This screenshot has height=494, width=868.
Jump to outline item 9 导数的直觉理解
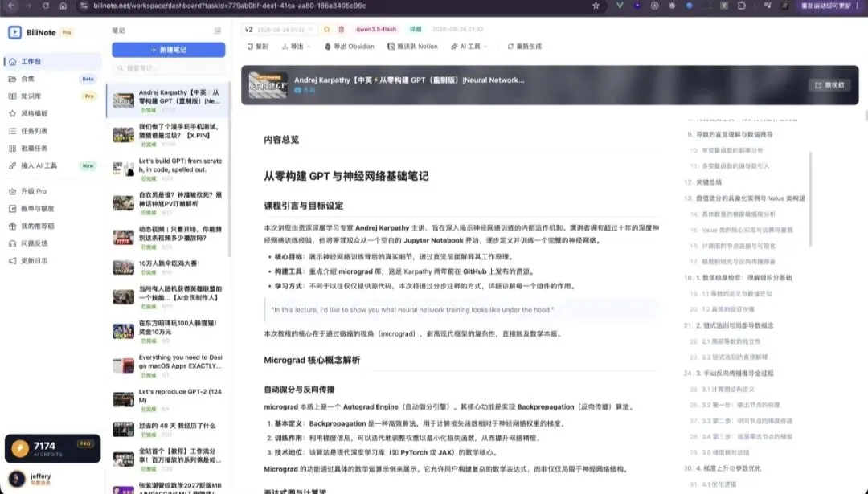pos(730,134)
